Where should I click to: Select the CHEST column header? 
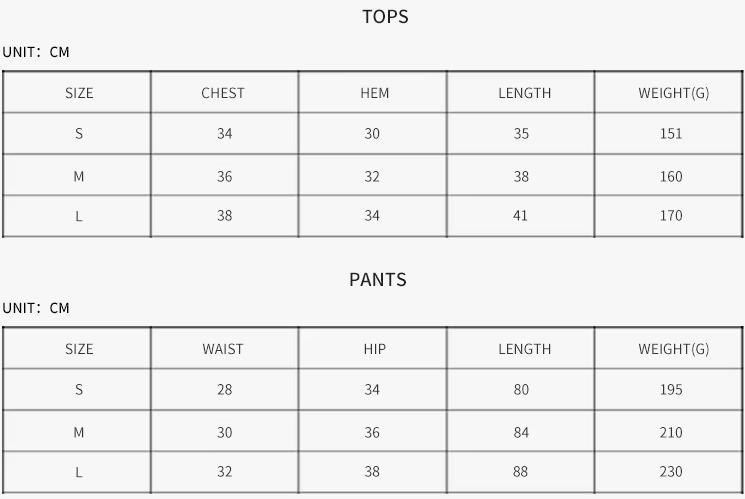coord(223,93)
